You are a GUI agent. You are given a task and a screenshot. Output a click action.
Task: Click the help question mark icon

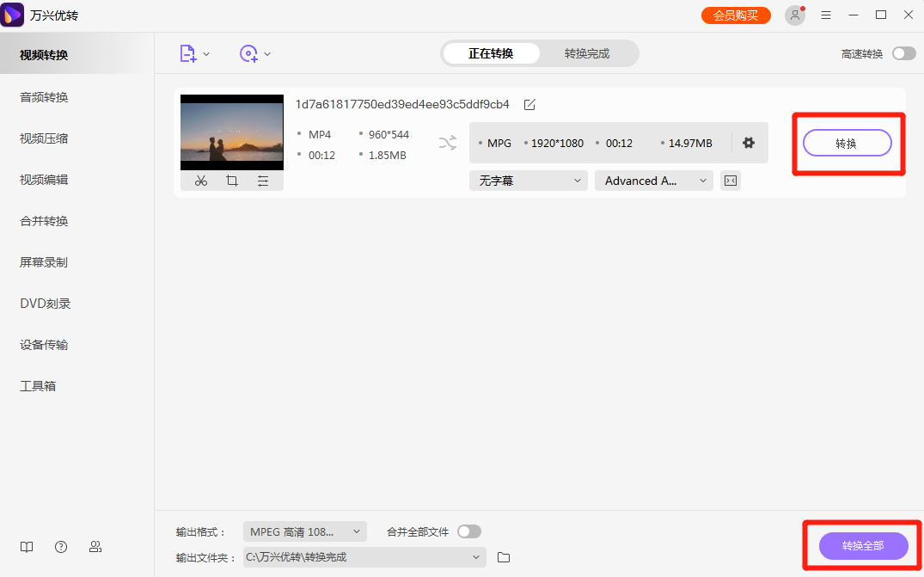[x=60, y=547]
